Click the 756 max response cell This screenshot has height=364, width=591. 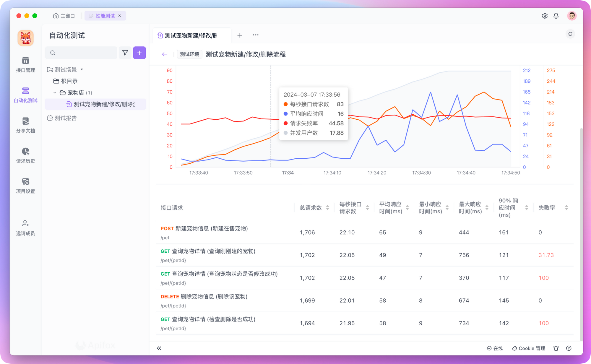coord(464,255)
